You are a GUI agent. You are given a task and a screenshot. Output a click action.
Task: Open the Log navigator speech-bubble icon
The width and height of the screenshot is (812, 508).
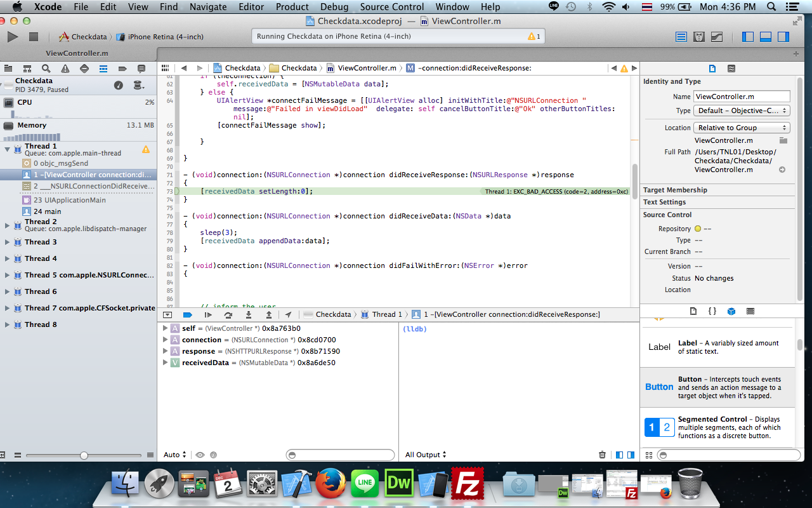click(141, 69)
